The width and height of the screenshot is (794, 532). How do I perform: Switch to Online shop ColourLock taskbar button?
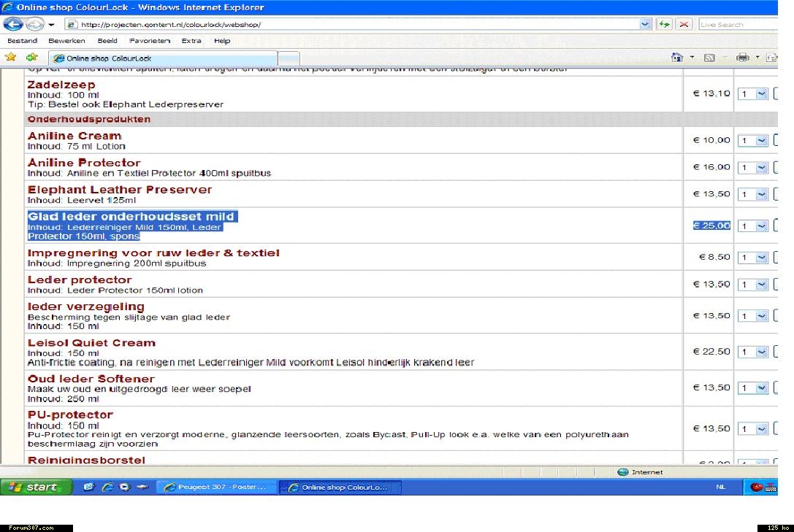340,487
